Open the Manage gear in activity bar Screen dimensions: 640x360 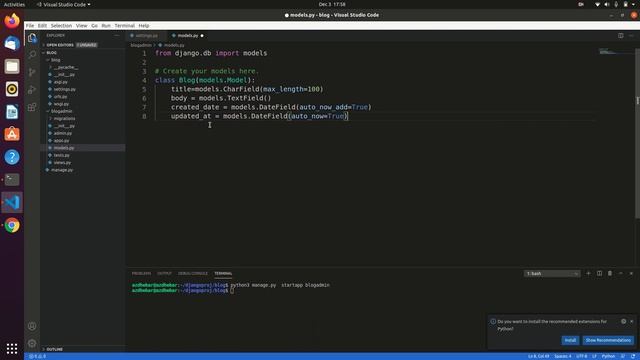(32, 343)
